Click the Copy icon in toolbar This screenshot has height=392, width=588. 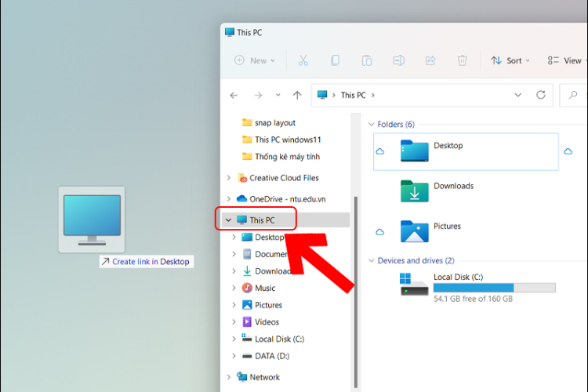point(335,60)
